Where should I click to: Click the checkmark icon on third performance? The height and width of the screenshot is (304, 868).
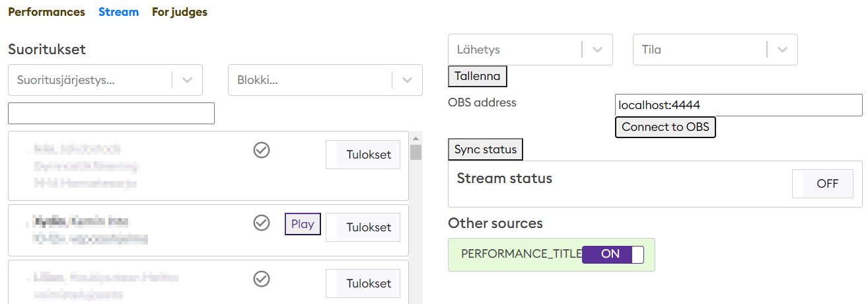(262, 279)
